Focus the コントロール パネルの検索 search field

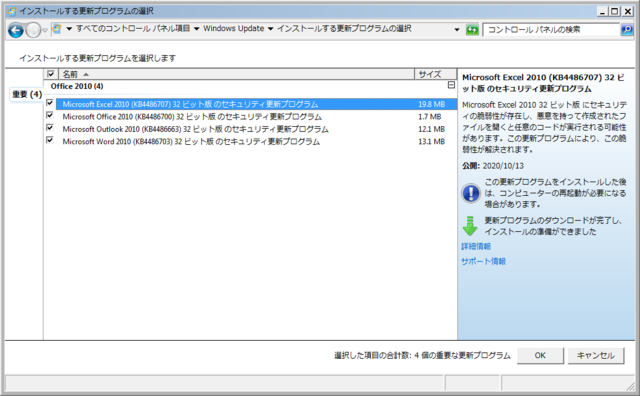tap(551, 30)
